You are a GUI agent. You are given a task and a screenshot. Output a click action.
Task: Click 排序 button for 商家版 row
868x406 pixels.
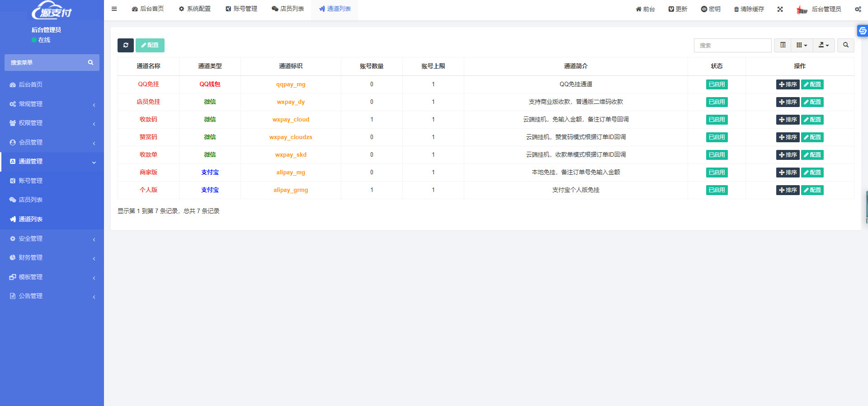point(788,173)
